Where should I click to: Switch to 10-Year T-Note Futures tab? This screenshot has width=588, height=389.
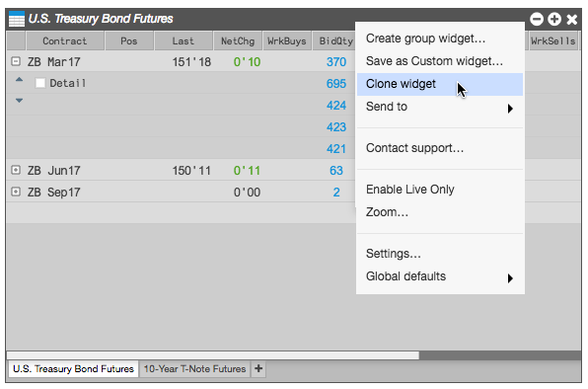pyautogui.click(x=194, y=368)
